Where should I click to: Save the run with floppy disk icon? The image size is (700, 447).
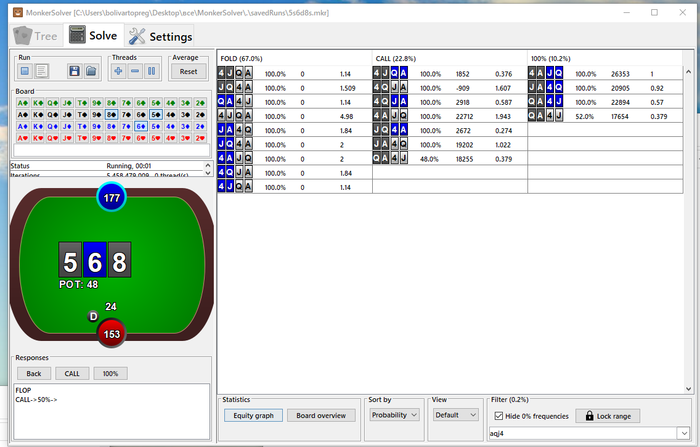click(75, 71)
